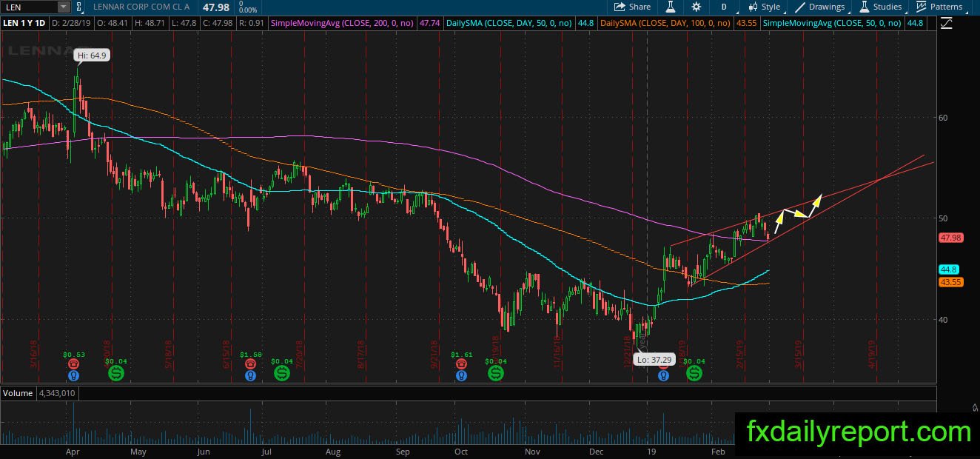The width and height of the screenshot is (980, 459).
Task: Click the 43.55 orange price tag on the axis
Action: (950, 282)
